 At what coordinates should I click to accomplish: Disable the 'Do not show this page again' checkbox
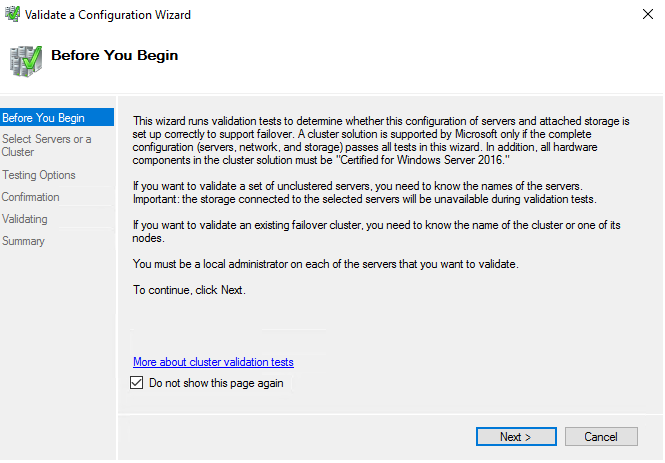[137, 383]
